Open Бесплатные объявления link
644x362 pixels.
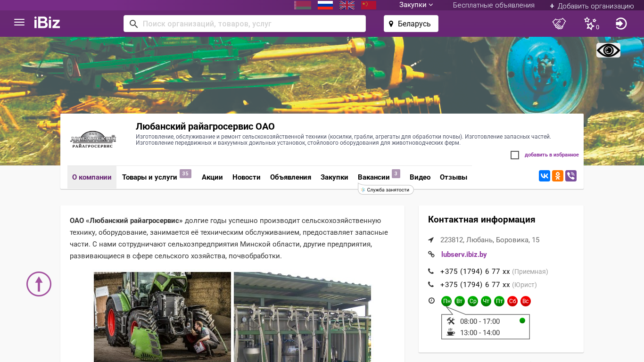click(494, 5)
